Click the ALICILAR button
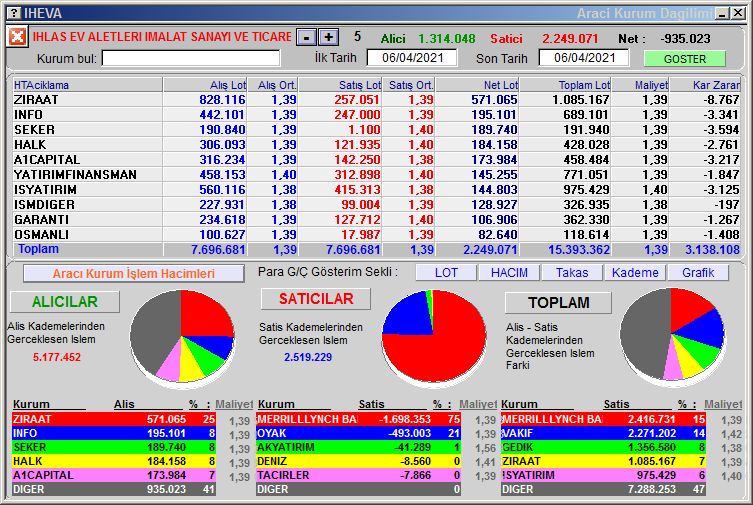This screenshot has width=753, height=505. click(65, 301)
